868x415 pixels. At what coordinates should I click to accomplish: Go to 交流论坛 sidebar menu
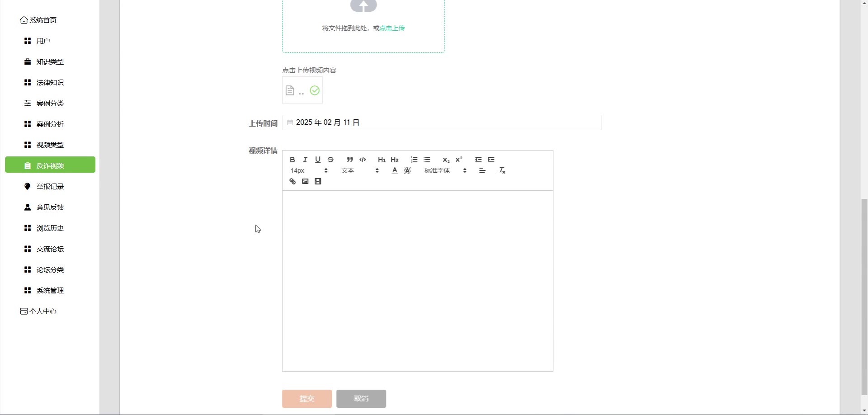tap(50, 249)
